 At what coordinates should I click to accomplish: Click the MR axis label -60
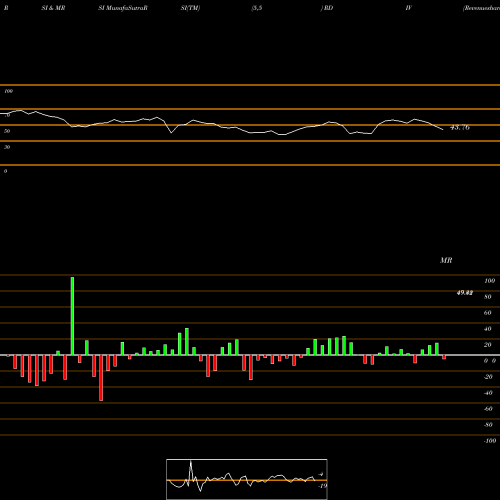click(x=488, y=409)
